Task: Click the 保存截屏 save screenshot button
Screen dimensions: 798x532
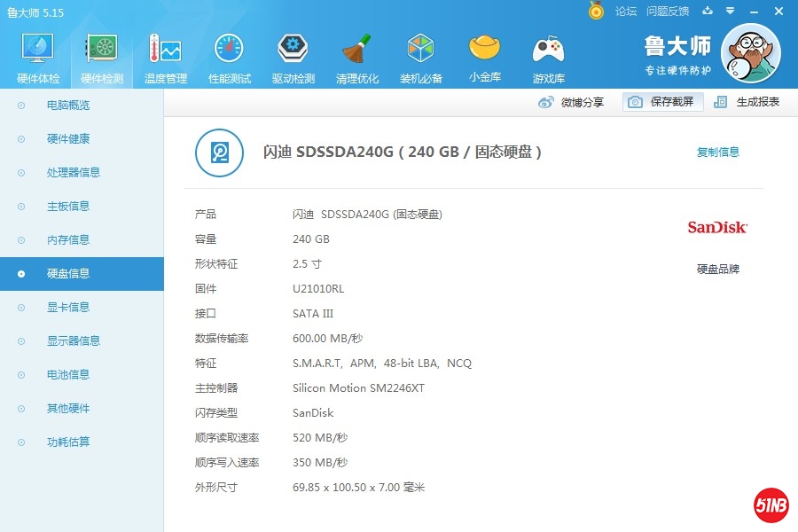Action: pos(663,102)
